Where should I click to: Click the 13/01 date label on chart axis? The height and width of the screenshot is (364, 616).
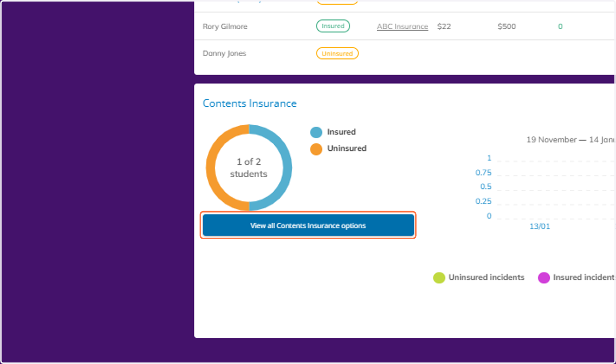click(540, 226)
